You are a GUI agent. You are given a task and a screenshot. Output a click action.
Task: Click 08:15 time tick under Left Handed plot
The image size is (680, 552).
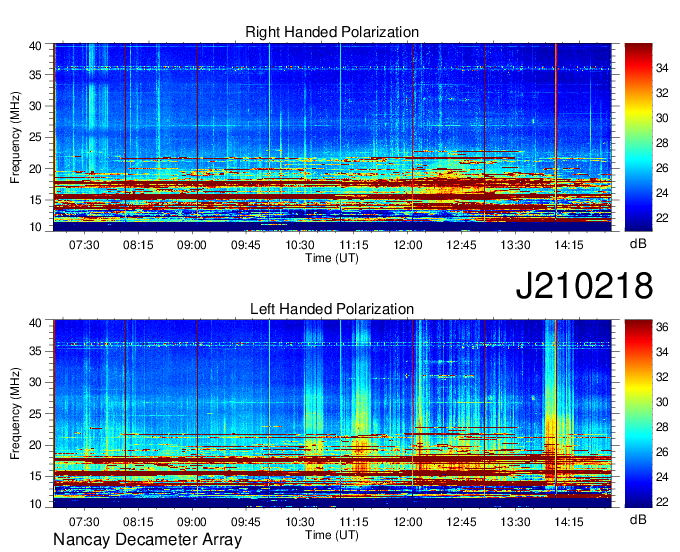click(138, 522)
